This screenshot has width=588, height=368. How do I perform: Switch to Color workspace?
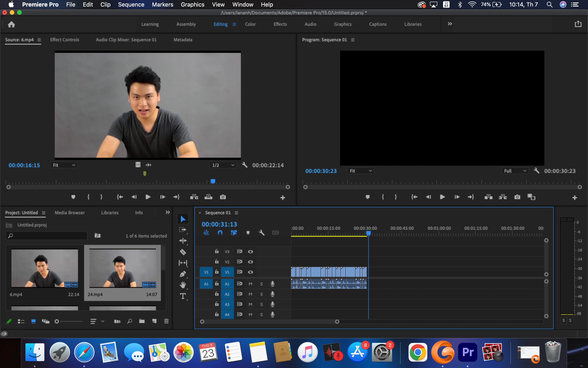[250, 24]
